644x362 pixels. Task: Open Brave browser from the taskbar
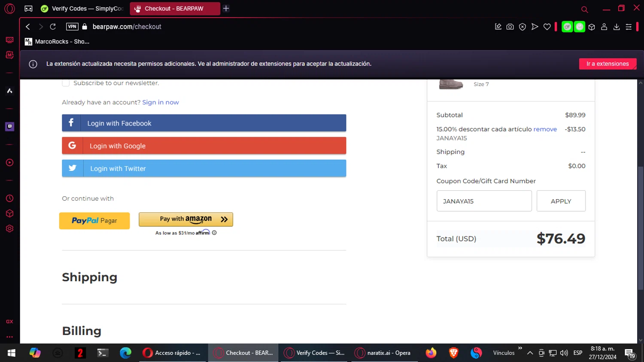tap(453, 353)
